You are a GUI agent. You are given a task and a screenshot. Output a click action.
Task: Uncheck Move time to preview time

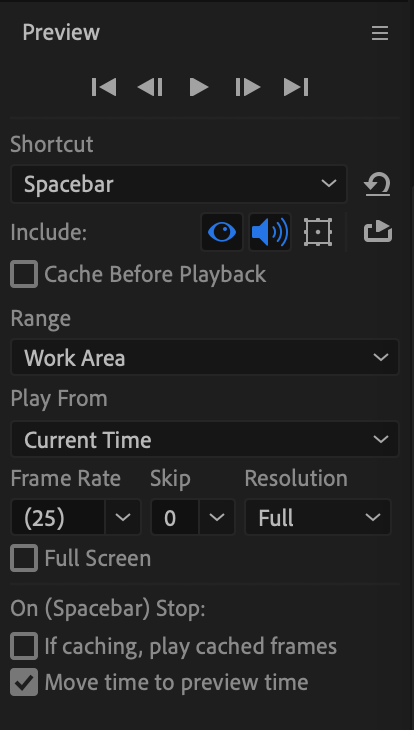24,682
